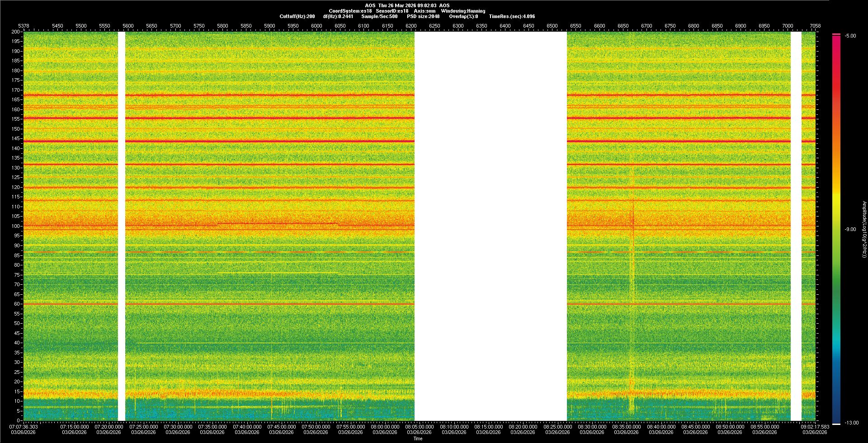Click the 08:35:00.000 time axis label

(x=626, y=426)
